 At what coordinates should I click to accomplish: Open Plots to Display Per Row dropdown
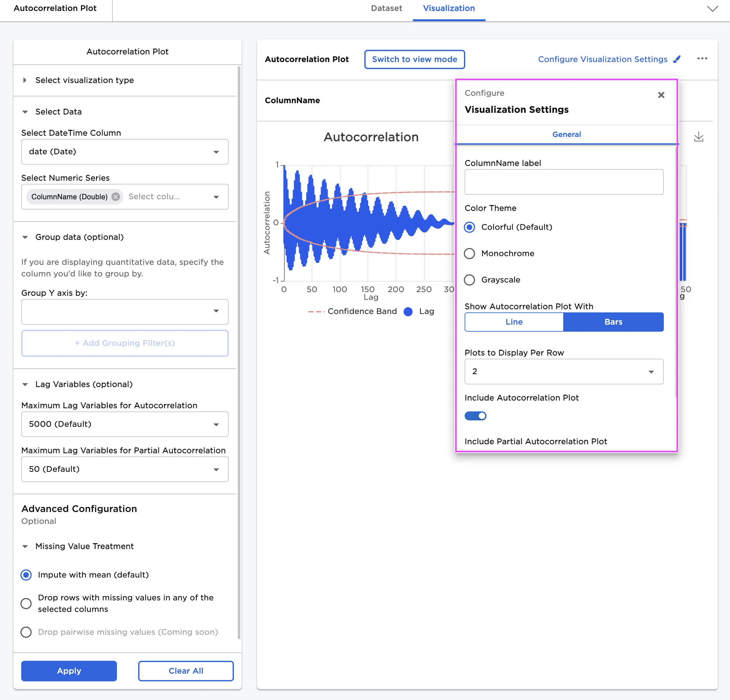(x=564, y=372)
